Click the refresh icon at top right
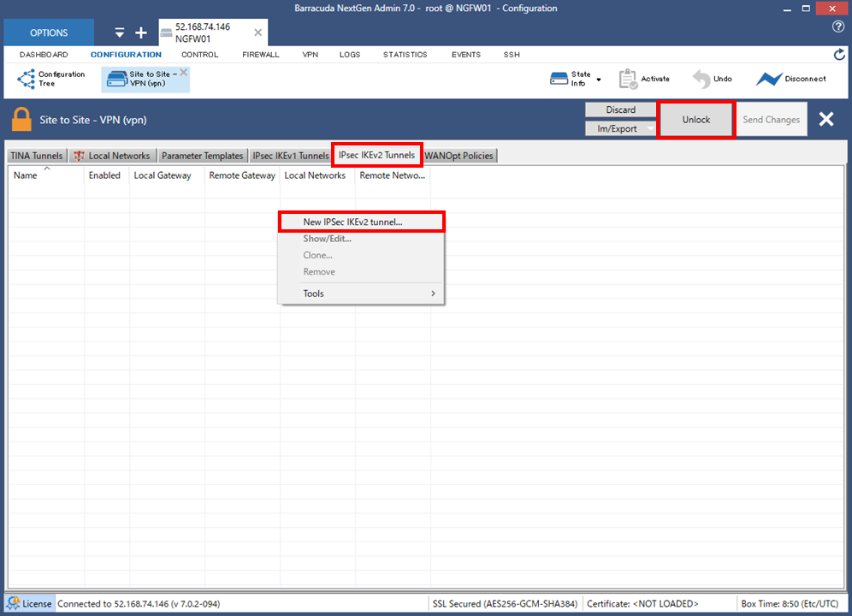Image resolution: width=852 pixels, height=616 pixels. pyautogui.click(x=839, y=55)
